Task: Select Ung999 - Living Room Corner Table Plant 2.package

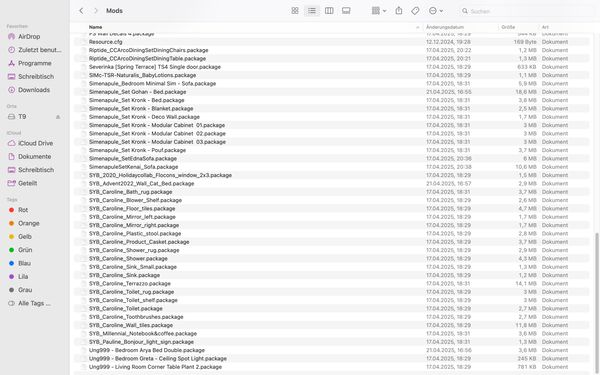Action: [x=332, y=367]
